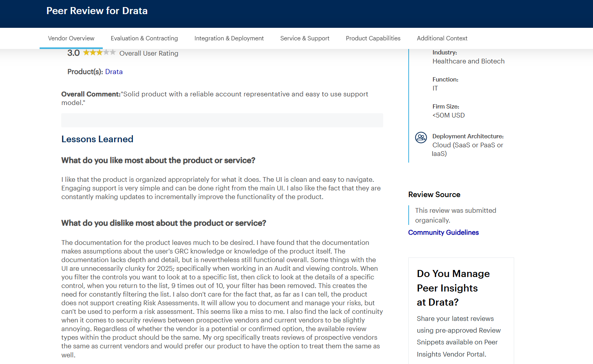Click 'Do You Manage Peer Insights at Drata?' heading
This screenshot has width=593, height=364.
pos(453,288)
